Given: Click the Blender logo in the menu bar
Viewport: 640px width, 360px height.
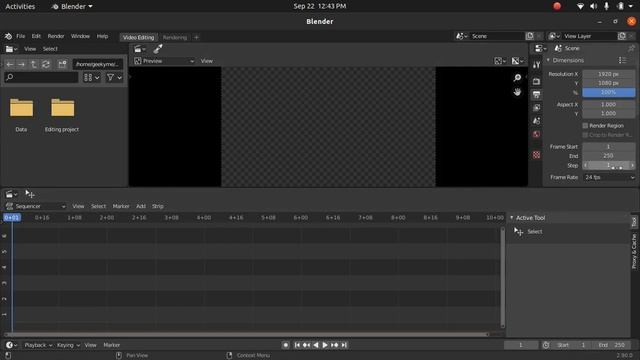Looking at the screenshot, I should (8, 36).
